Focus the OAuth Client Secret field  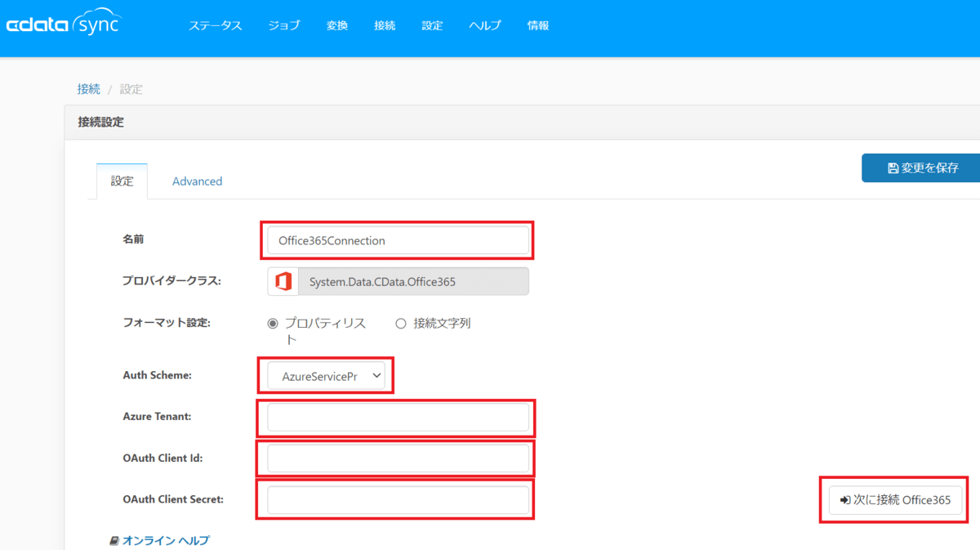398,500
